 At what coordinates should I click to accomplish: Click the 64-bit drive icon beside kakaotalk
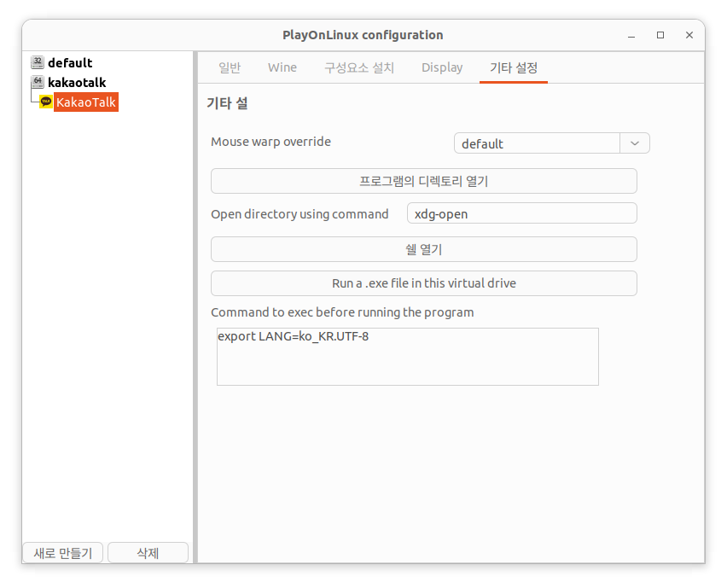[38, 82]
